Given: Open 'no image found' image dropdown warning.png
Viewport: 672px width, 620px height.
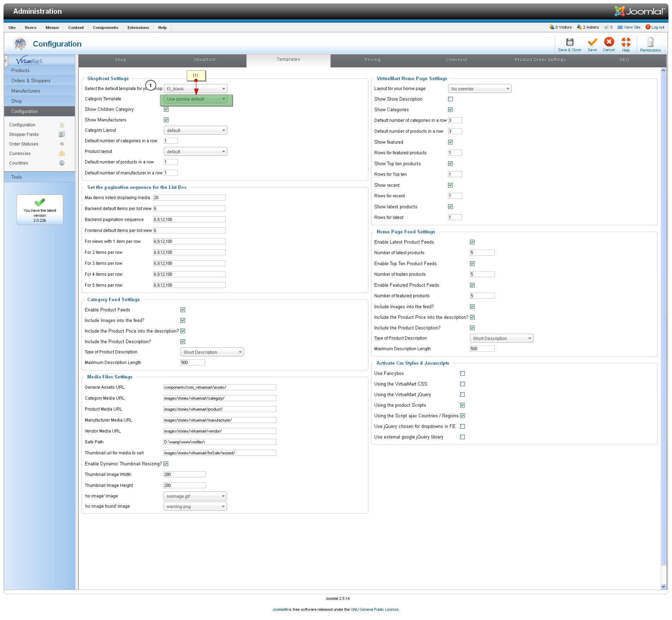Looking at the screenshot, I should tap(195, 507).
